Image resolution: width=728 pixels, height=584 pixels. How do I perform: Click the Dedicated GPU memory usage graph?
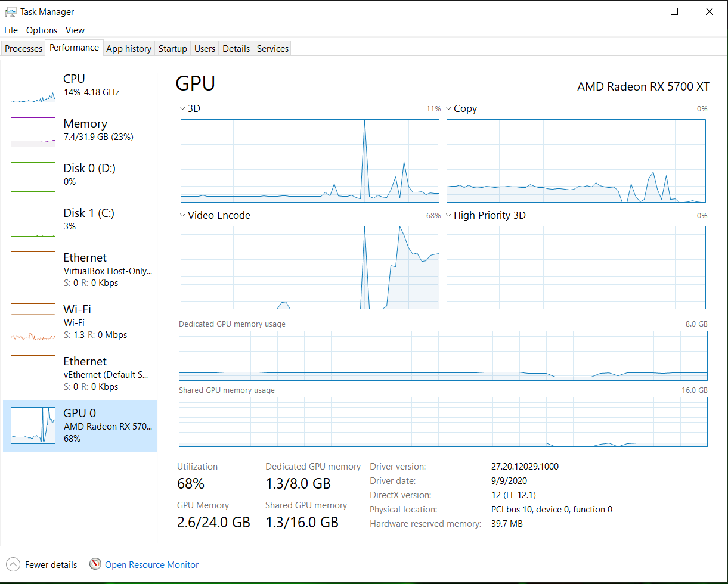coord(443,356)
